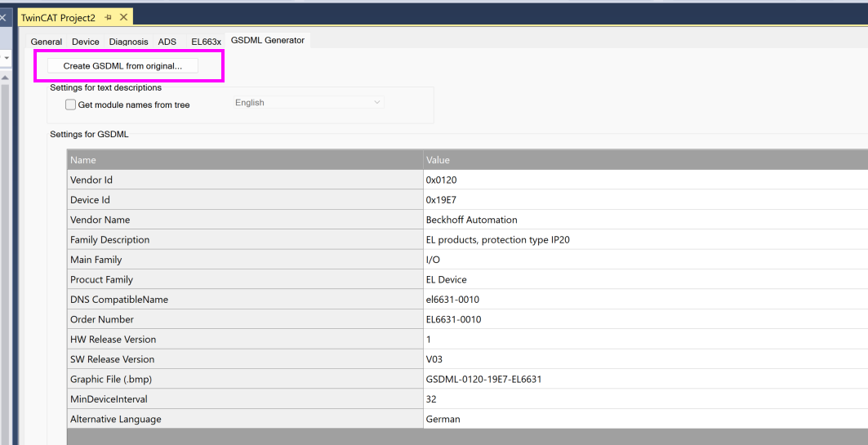
Task: Pin the TwinCAT Project2 tab
Action: tap(108, 18)
